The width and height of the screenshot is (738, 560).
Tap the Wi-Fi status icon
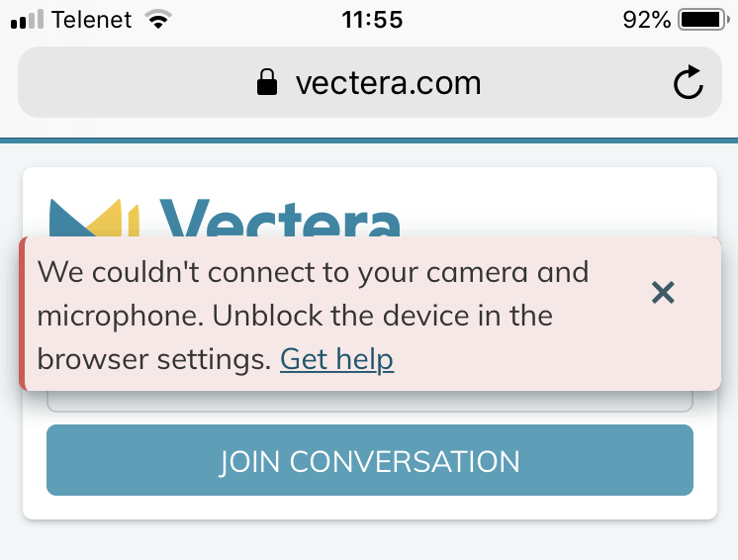tap(158, 20)
